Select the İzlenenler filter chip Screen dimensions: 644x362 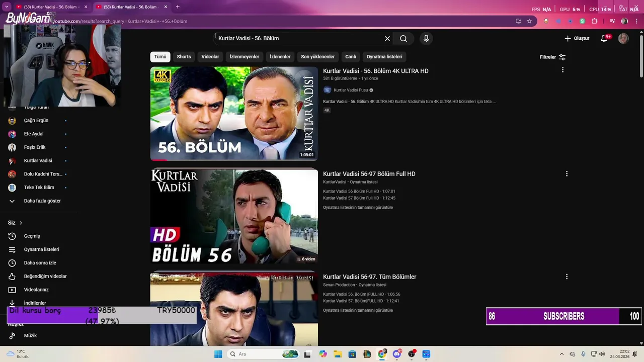pyautogui.click(x=280, y=57)
